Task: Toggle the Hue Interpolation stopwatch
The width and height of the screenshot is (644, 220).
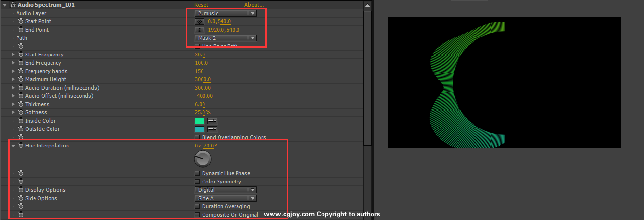Action: [21, 146]
